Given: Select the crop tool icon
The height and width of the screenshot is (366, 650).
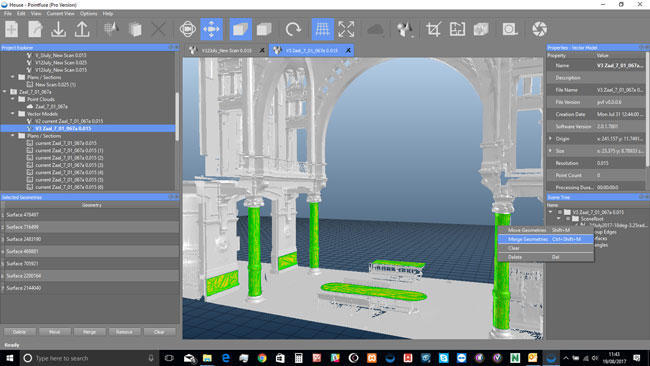Looking at the screenshot, I should [x=434, y=29].
